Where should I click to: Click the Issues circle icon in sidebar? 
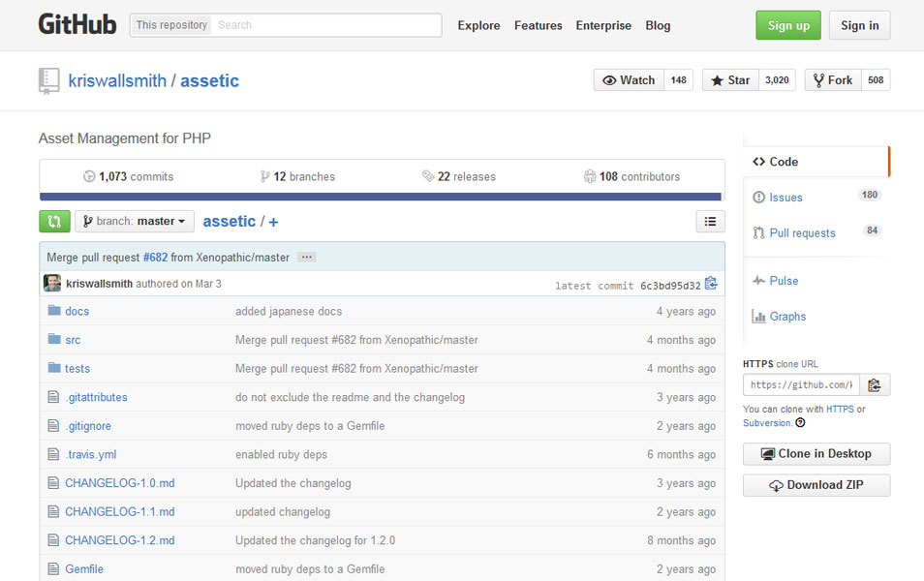tap(759, 198)
